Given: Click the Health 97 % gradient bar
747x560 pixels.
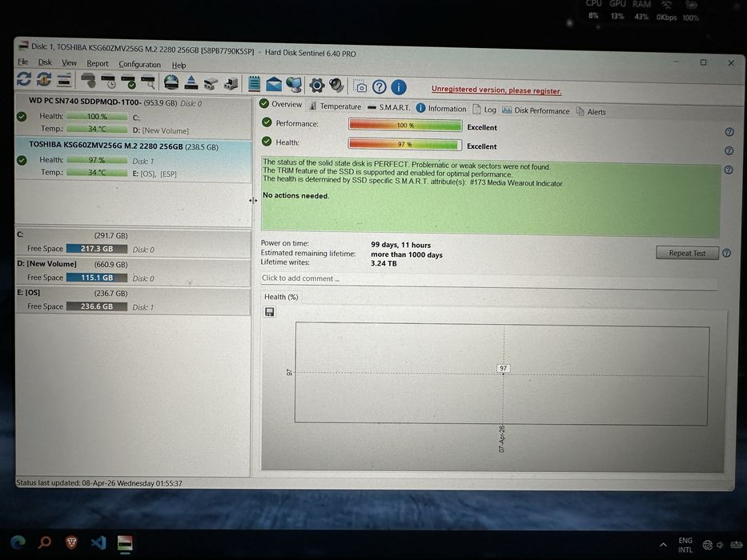Looking at the screenshot, I should (x=405, y=144).
